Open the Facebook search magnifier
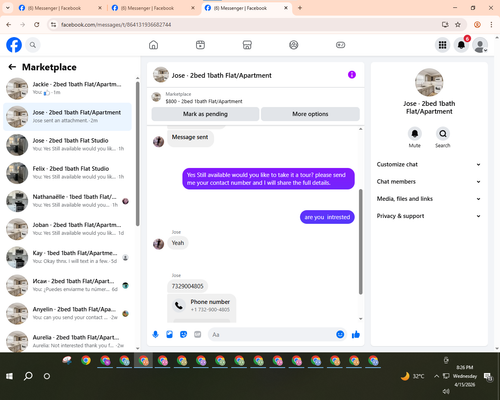Screen dimensions: 500x400 point(33,45)
